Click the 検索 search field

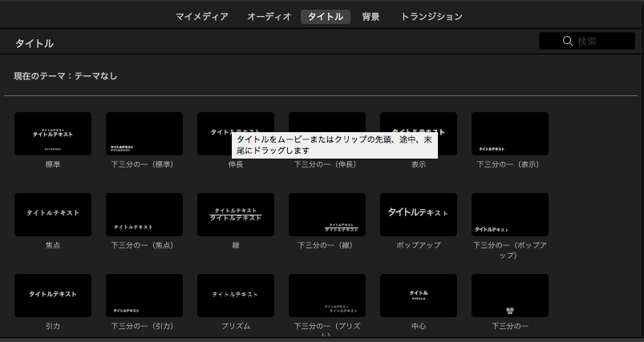click(x=587, y=41)
